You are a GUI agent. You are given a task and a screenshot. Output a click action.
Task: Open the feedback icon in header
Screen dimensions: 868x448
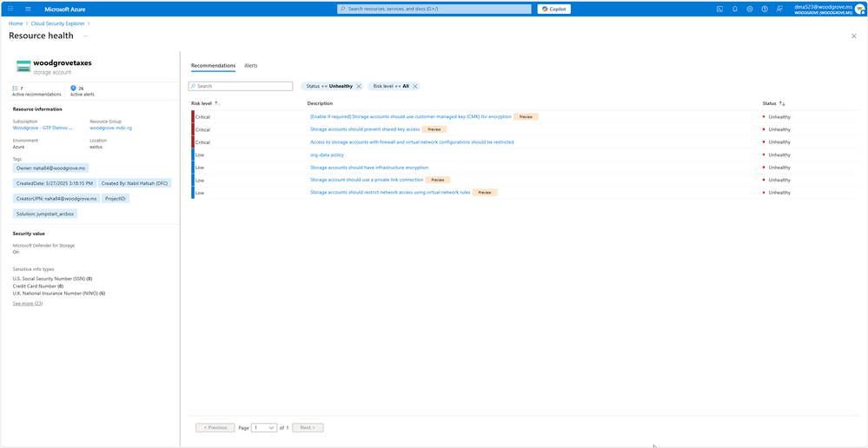(x=779, y=9)
